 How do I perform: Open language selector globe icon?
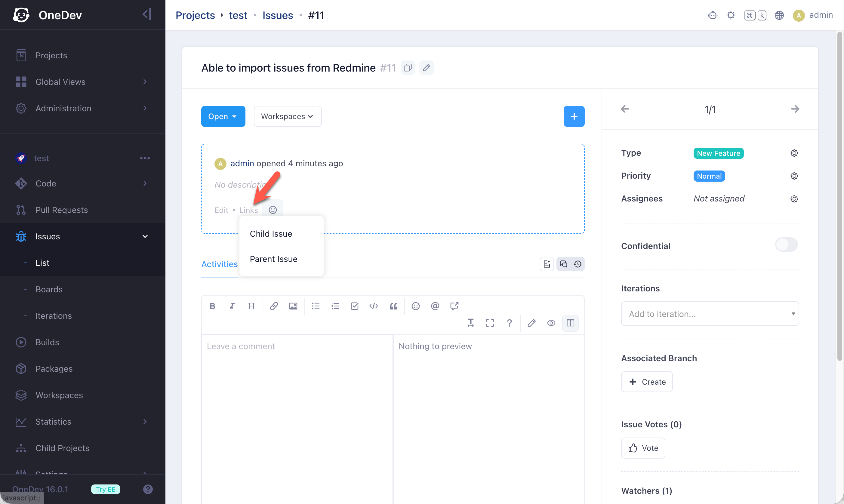(x=779, y=15)
